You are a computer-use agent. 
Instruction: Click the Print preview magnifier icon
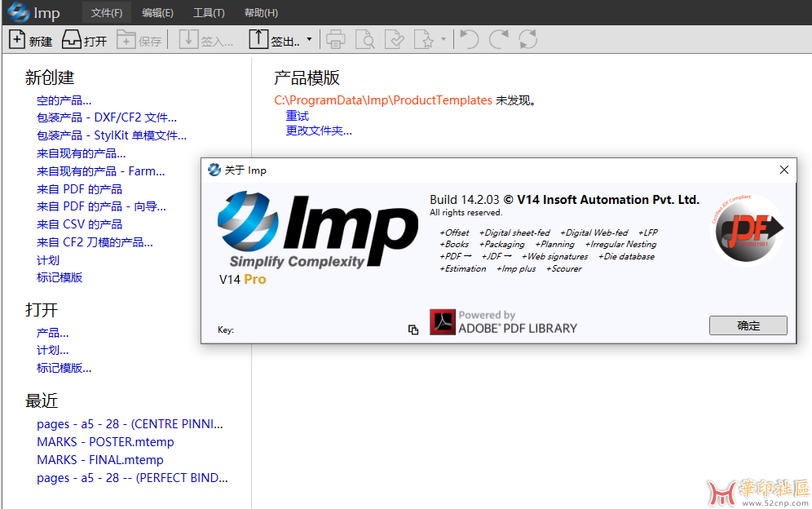[365, 39]
